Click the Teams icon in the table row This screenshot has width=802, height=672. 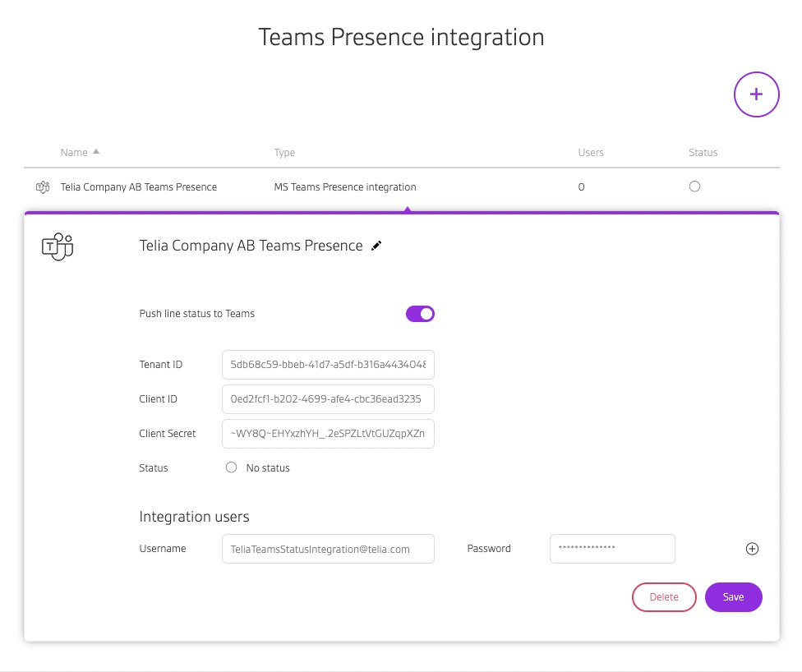click(43, 187)
